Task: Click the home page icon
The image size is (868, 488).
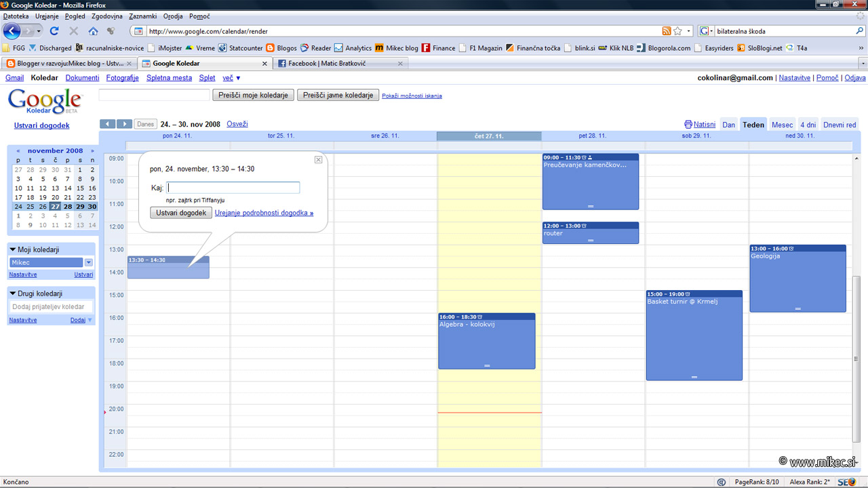Action: click(x=92, y=30)
